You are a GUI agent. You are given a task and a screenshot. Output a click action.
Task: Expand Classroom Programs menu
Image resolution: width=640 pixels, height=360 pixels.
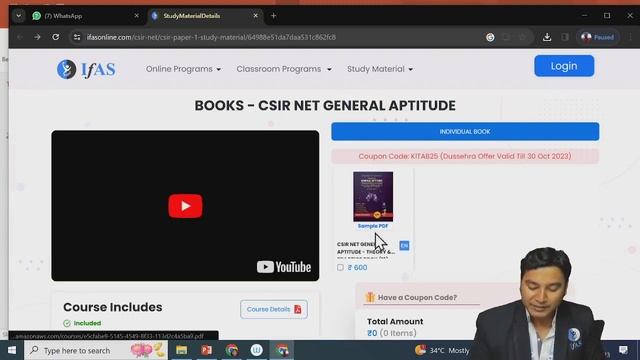click(x=284, y=69)
